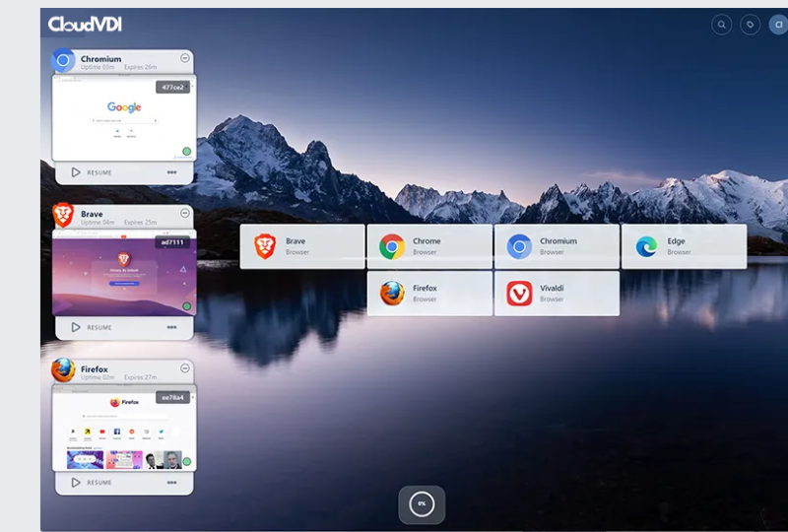Open more options for Firefox session
This screenshot has width=788, height=532.
tap(171, 482)
